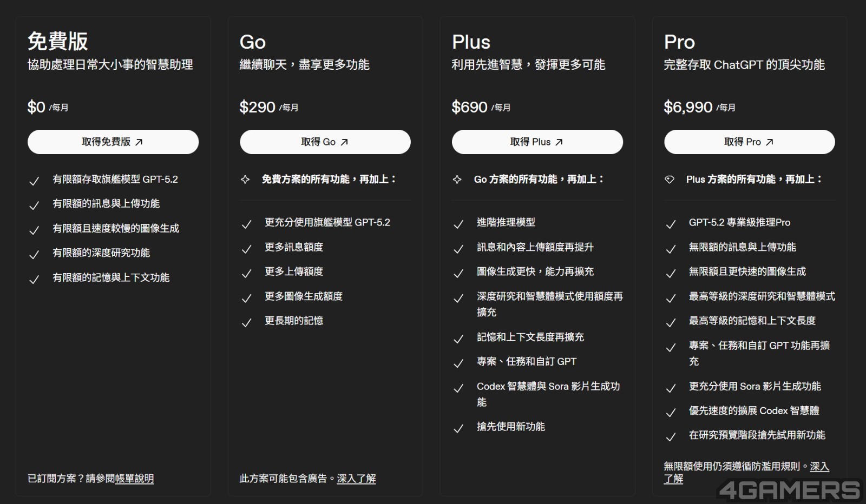
Task: Click the Plus plan heading
Action: coord(471,42)
